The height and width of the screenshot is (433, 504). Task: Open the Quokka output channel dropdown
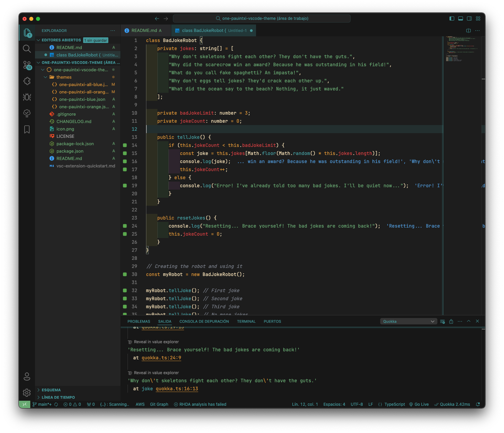tap(408, 321)
